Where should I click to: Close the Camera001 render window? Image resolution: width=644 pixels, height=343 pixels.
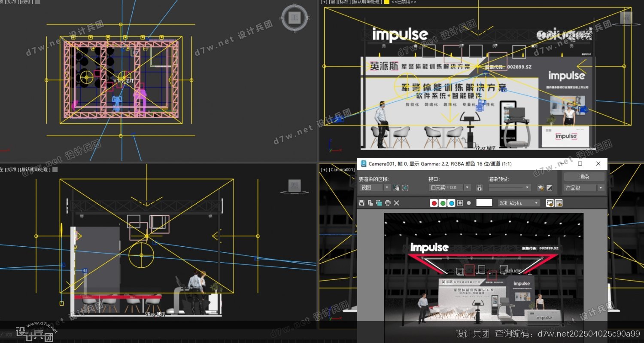click(598, 164)
